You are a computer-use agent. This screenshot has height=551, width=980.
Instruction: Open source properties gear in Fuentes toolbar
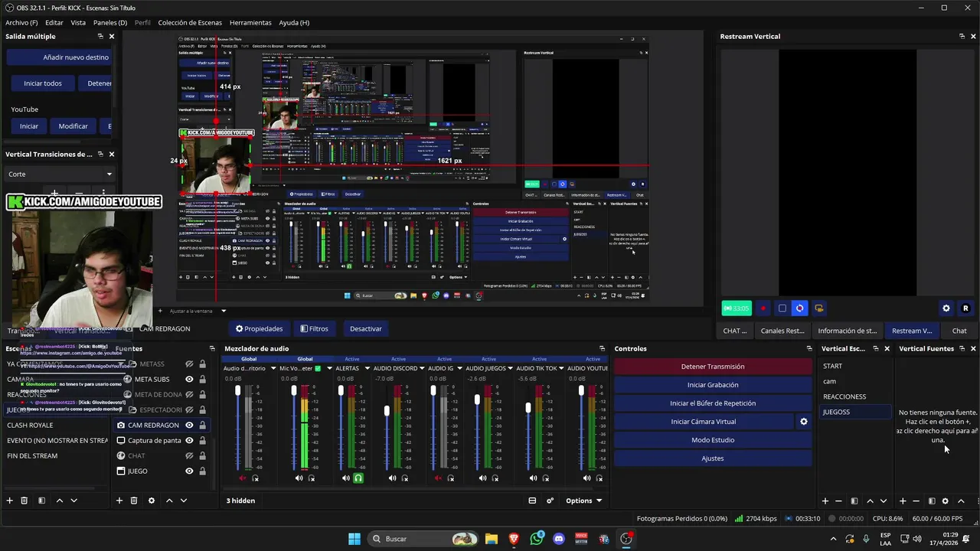point(151,500)
